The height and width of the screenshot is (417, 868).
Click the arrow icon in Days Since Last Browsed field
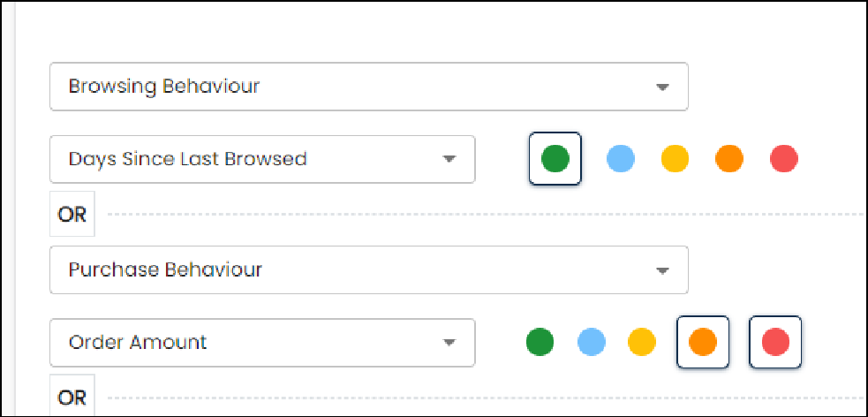coord(449,160)
